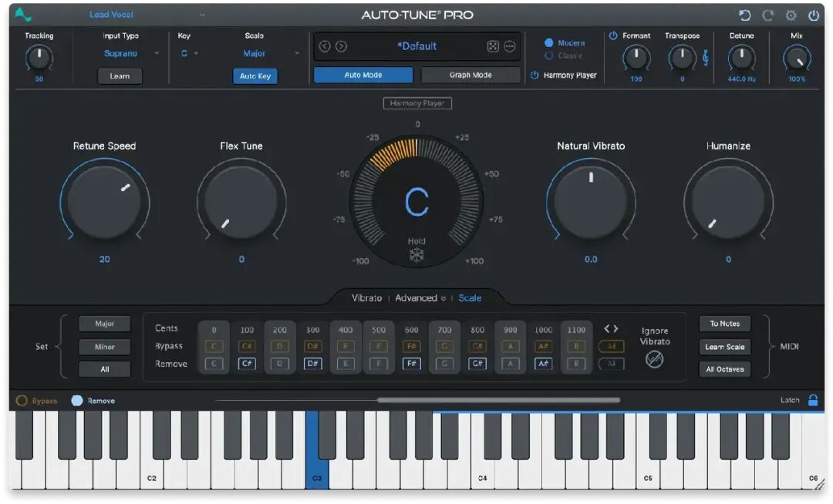Click the Ignore Vibrato icon
833x504 pixels.
pyautogui.click(x=655, y=359)
